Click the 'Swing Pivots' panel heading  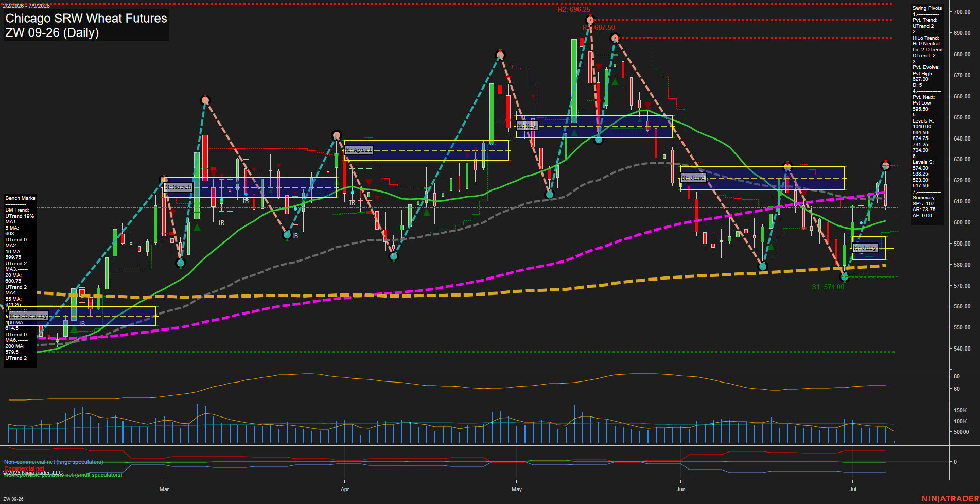click(927, 8)
